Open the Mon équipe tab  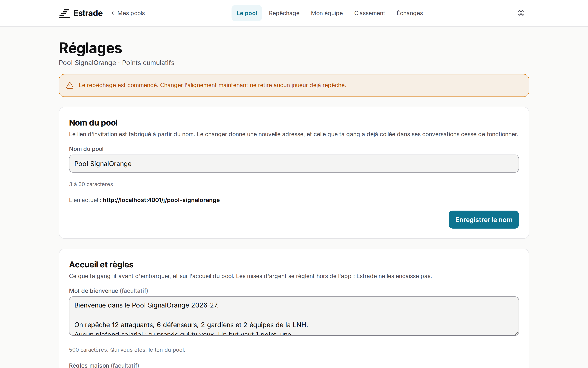327,13
